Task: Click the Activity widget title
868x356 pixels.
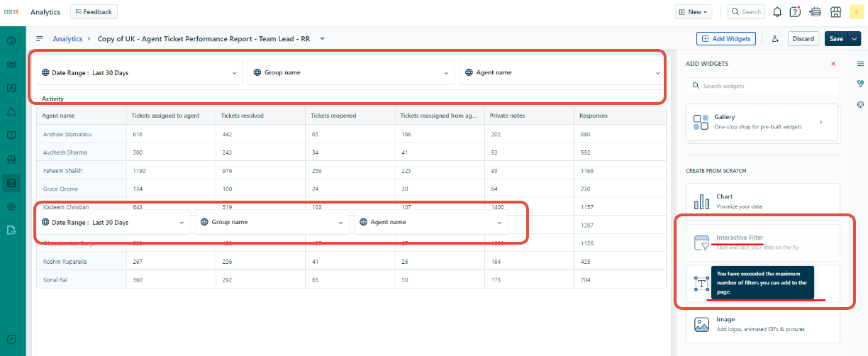Action: click(x=52, y=99)
